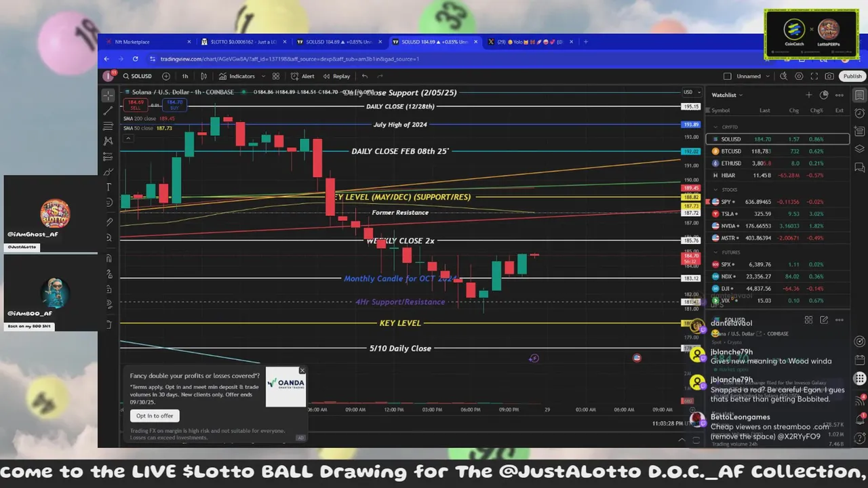868x488 pixels.
Task: Click the trash remove objects icon
Action: tap(108, 324)
